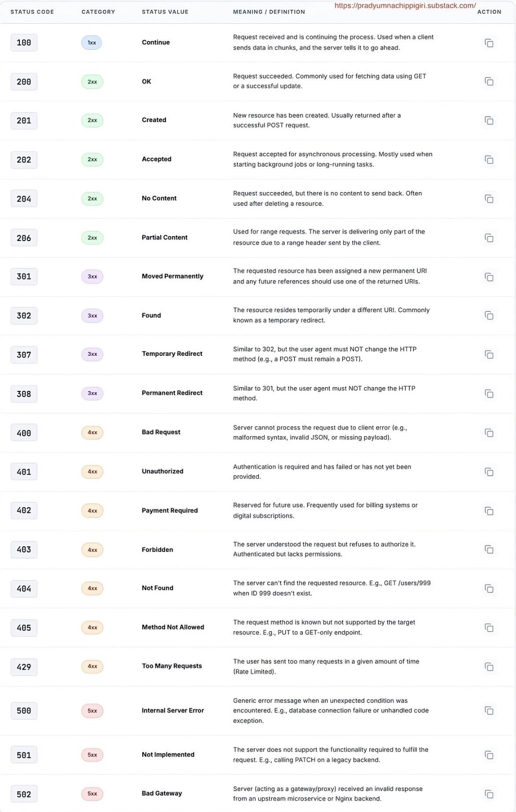Open the CATEGORY column filter
516x812 pixels.
(98, 12)
